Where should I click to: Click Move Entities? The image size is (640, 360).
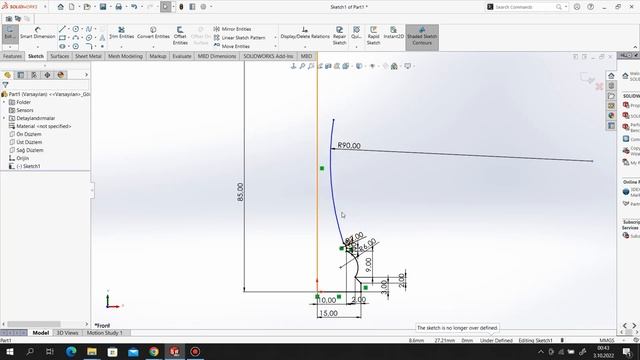231,46
